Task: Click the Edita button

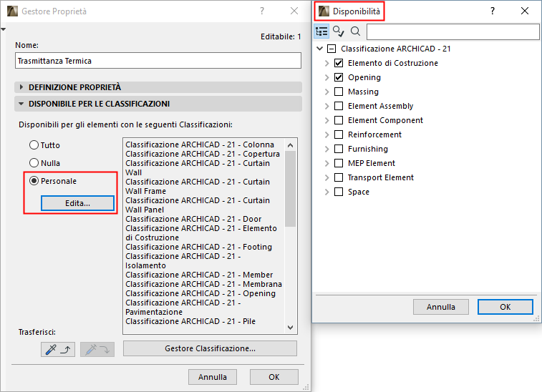Action: click(77, 203)
